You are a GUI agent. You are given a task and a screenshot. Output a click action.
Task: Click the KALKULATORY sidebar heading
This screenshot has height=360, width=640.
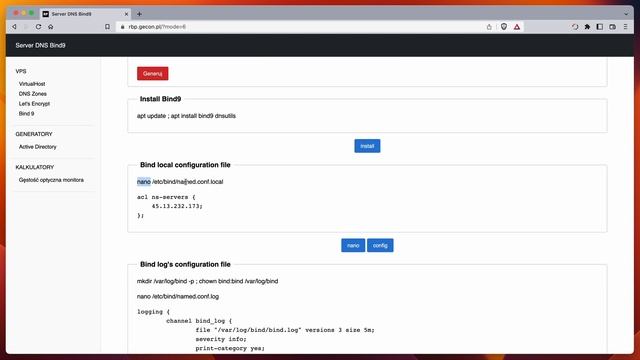(x=35, y=167)
